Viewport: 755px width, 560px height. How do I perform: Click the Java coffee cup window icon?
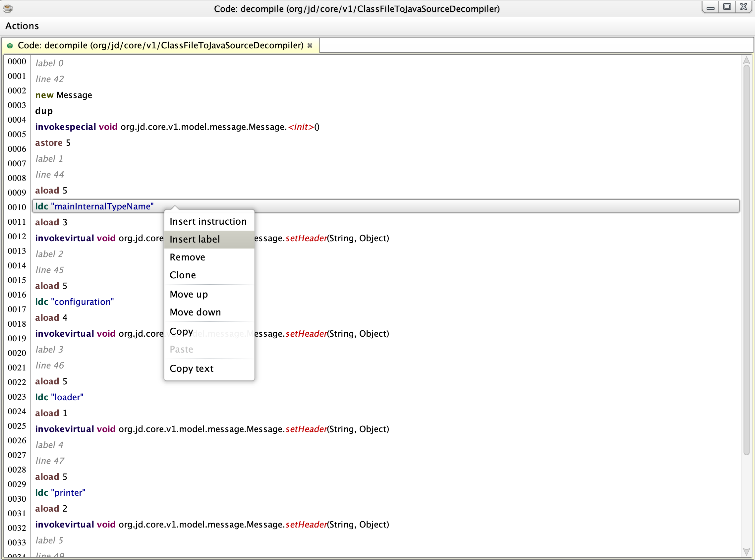[x=8, y=8]
